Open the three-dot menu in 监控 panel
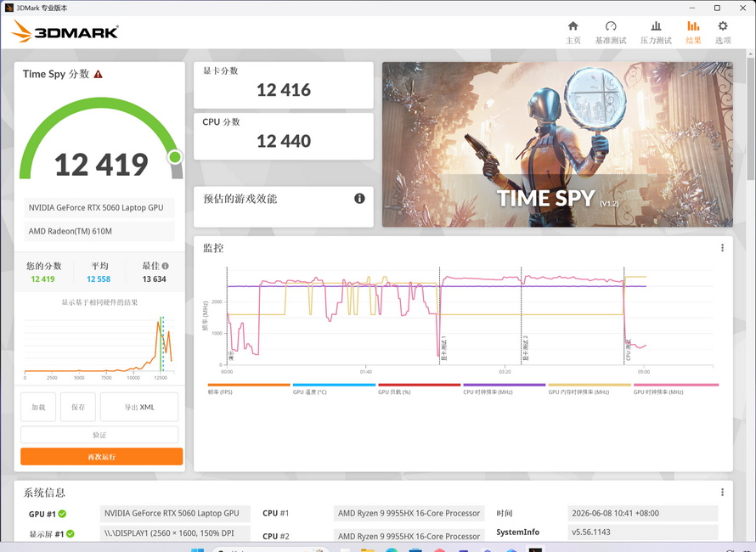The height and width of the screenshot is (552, 756). 722,248
